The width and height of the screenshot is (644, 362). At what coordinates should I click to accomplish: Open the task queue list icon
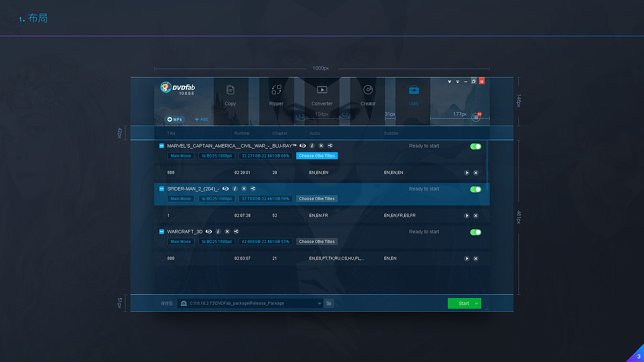476,117
